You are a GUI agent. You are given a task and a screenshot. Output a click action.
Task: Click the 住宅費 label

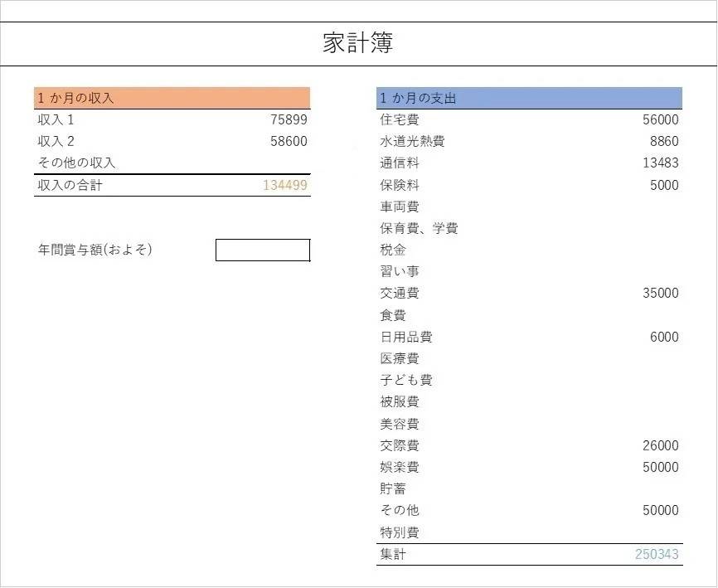[400, 120]
